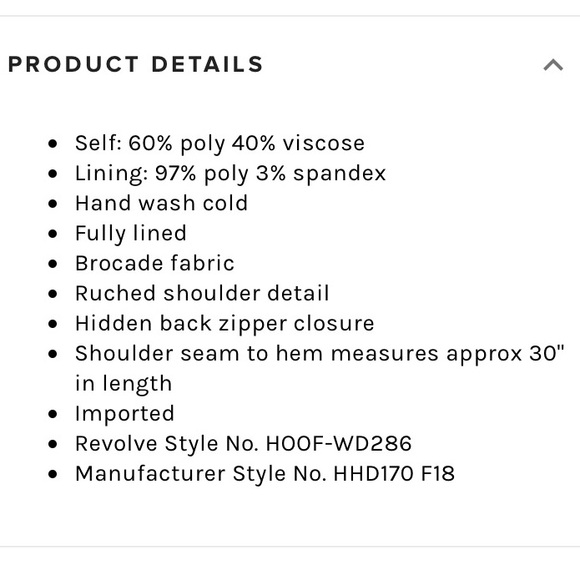This screenshot has width=580, height=580.
Task: Click the bullet beside 'Fully lined'
Action: click(x=53, y=234)
